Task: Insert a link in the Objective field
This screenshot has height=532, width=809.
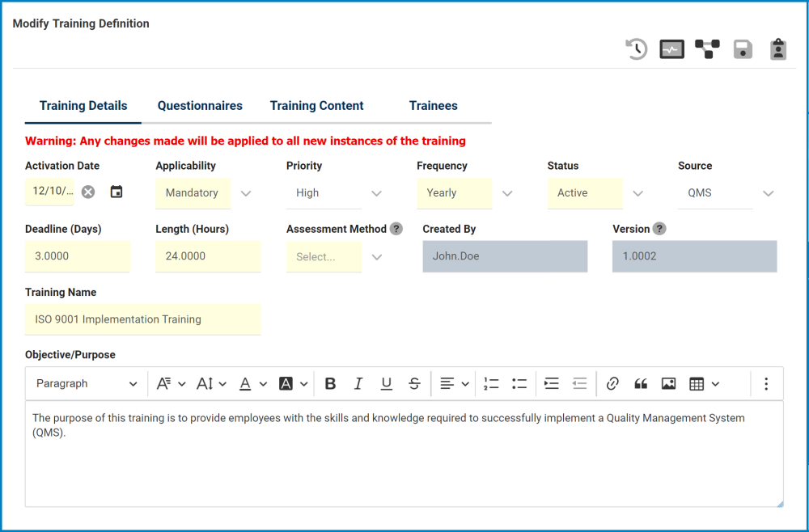Action: (x=612, y=383)
